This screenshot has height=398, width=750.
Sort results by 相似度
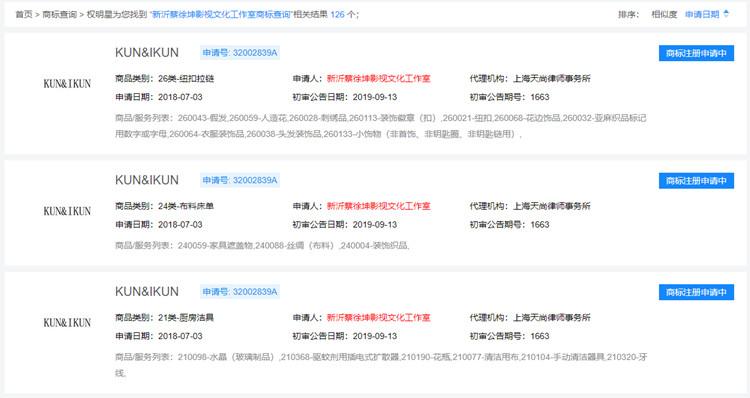point(664,14)
